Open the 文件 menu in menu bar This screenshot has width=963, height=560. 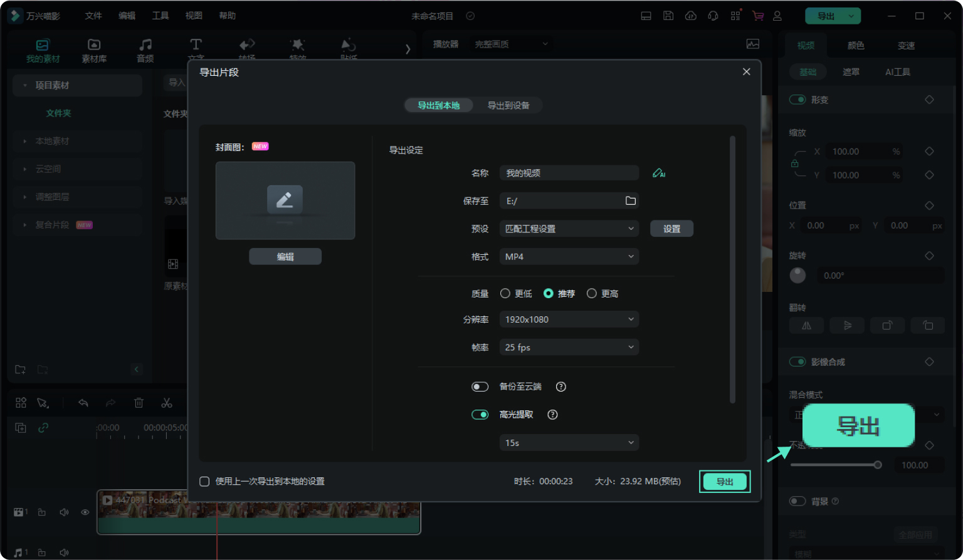(x=93, y=16)
